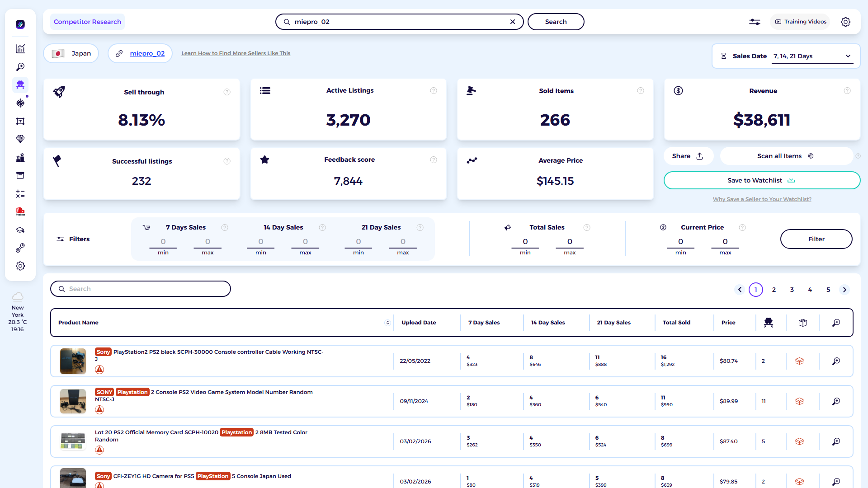Open Competitor Research spy sidebar icon
Screen dimensions: 868x488
(x=20, y=85)
